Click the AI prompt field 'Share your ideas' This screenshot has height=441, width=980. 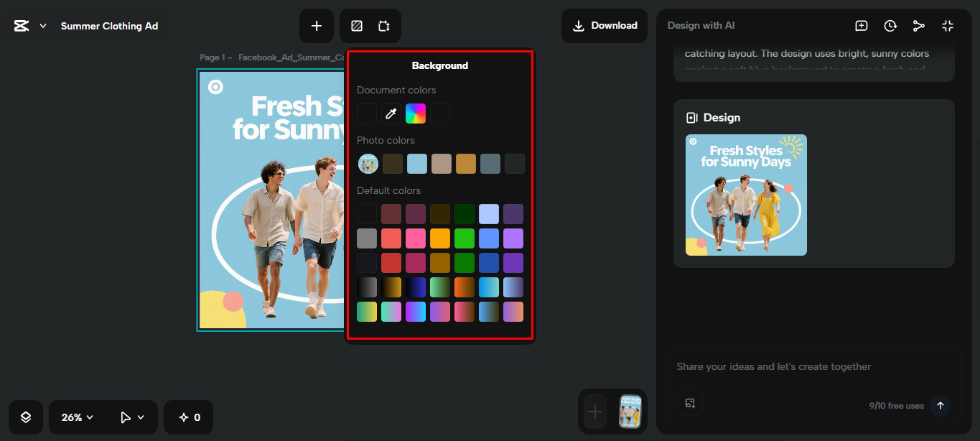(x=774, y=366)
